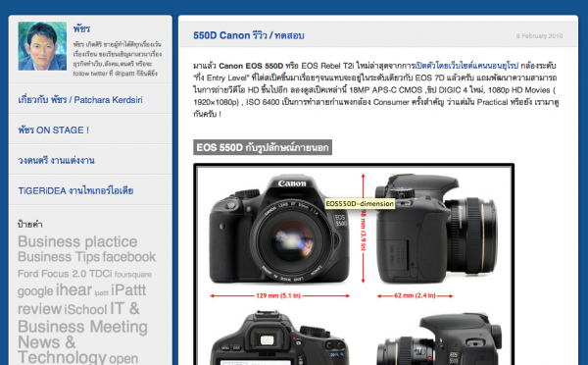The image size is (588, 365).
Task: Select the small ipattt tag
Action: coord(101,293)
